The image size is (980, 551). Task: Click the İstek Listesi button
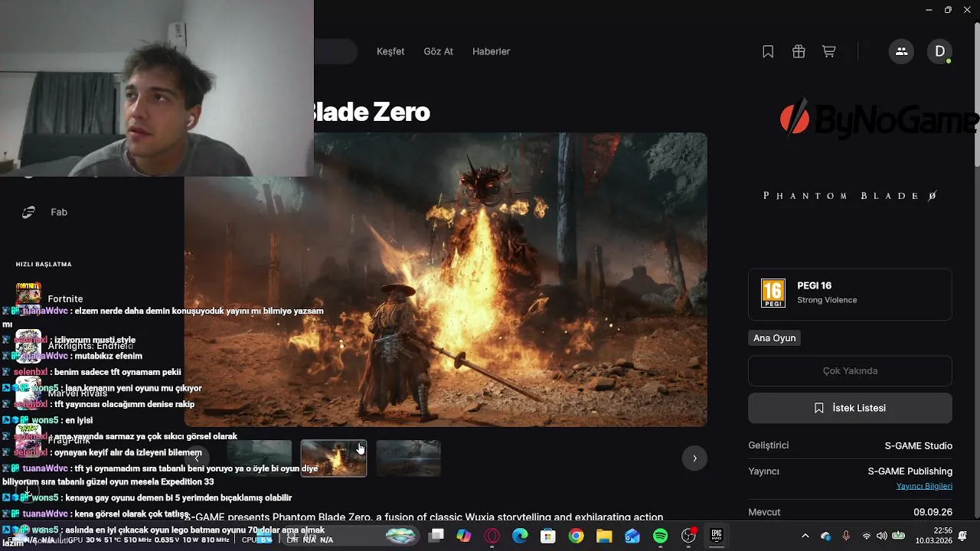click(x=850, y=408)
